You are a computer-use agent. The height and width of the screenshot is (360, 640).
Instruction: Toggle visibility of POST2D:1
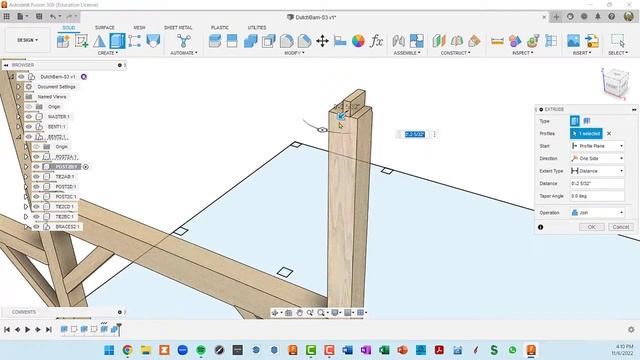click(x=36, y=187)
